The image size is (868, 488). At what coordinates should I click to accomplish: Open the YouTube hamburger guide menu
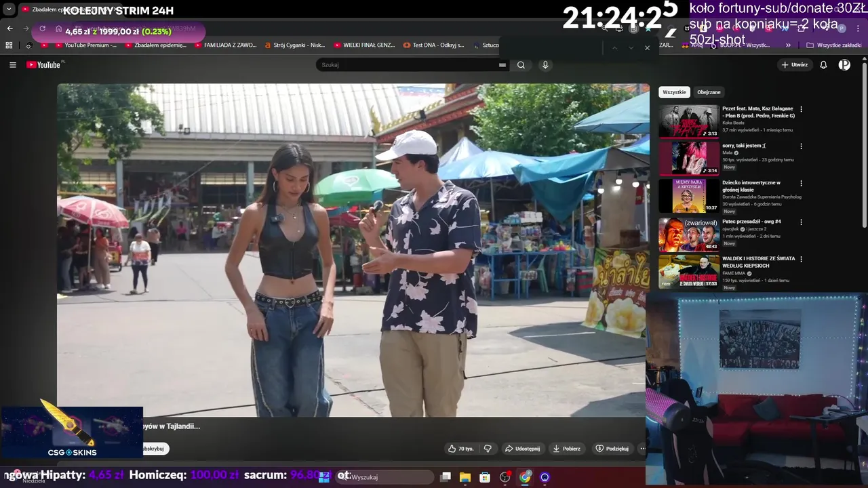coord(13,65)
